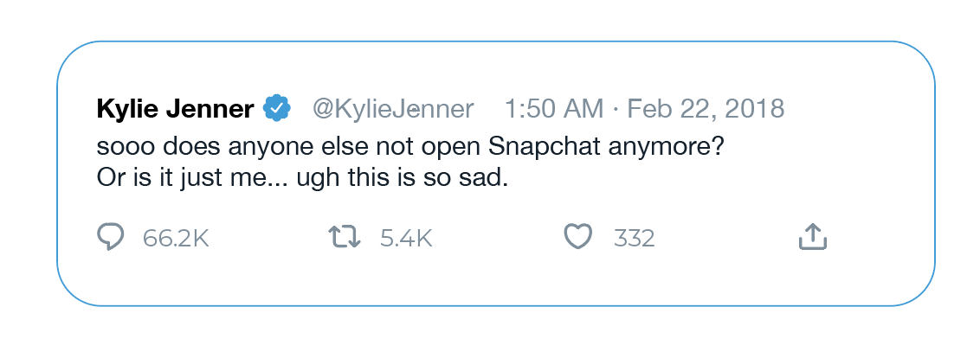The image size is (980, 358).
Task: Click the 66.2K reply count
Action: click(176, 238)
